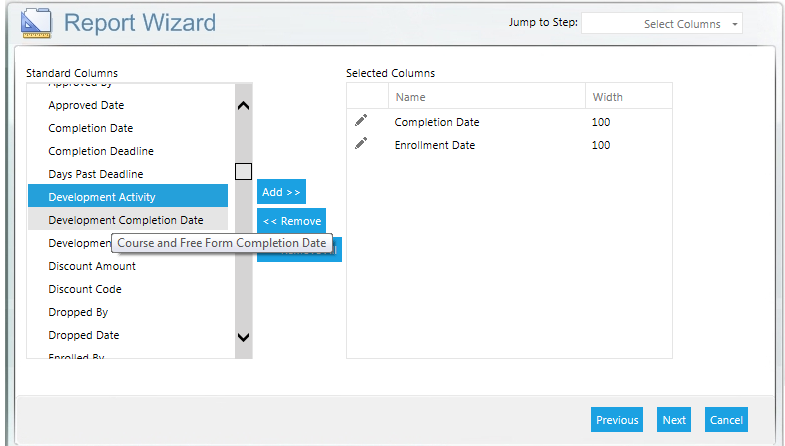Select Development Completion Date list item
This screenshot has width=785, height=446.
pyautogui.click(x=125, y=220)
